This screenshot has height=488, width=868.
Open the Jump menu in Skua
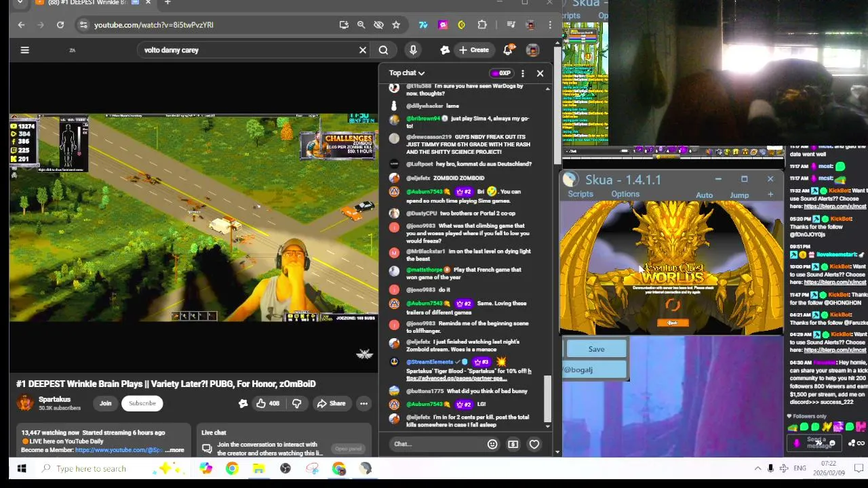click(x=739, y=195)
